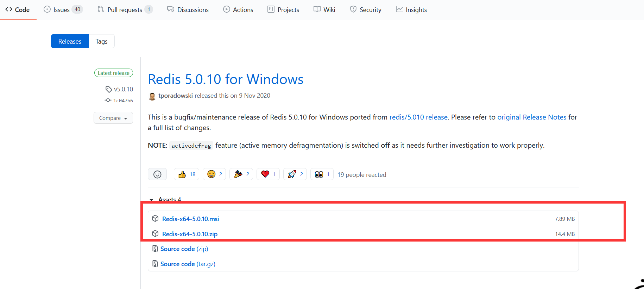The width and height of the screenshot is (644, 289).
Task: Download Redis-x64-5.0.10.zip
Action: (x=190, y=234)
